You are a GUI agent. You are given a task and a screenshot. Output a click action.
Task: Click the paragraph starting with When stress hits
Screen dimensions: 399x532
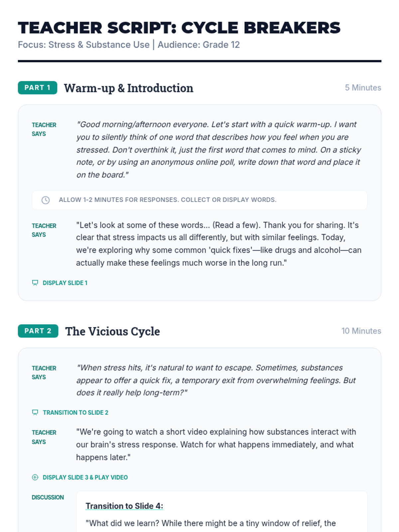pyautogui.click(x=216, y=380)
